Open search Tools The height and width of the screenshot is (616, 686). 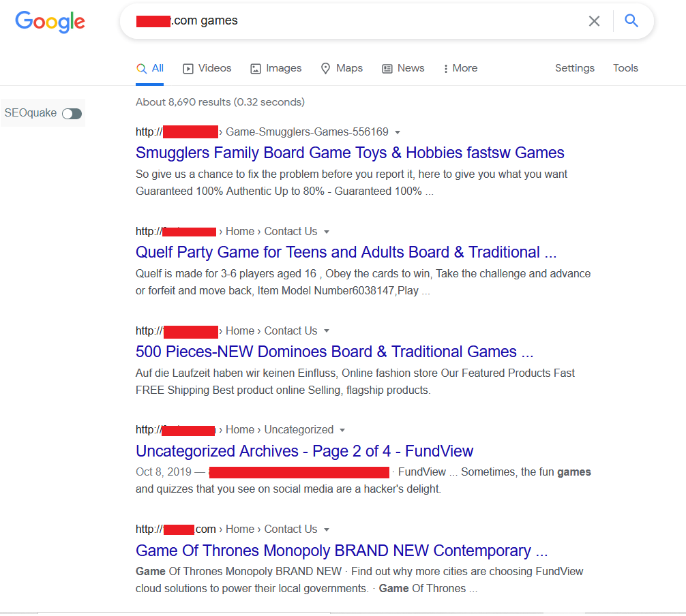point(625,68)
